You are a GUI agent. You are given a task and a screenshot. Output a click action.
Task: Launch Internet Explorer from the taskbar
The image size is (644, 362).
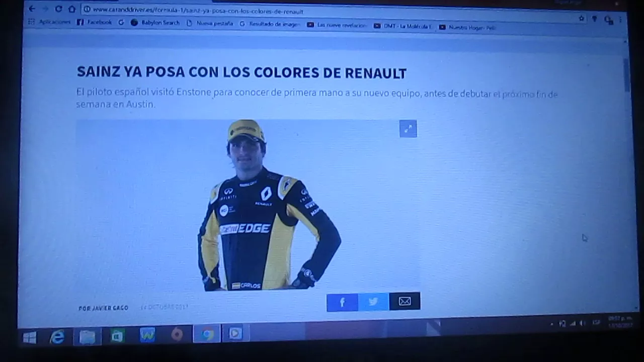[x=57, y=337]
